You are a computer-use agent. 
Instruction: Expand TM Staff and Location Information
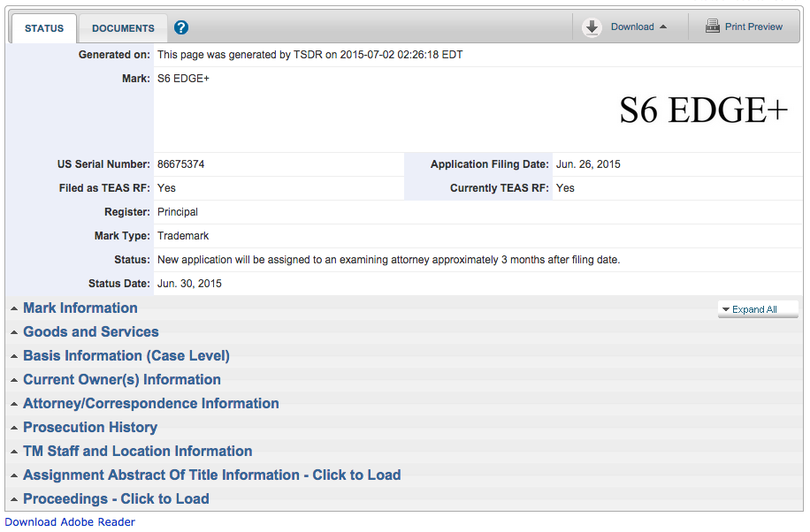click(138, 451)
